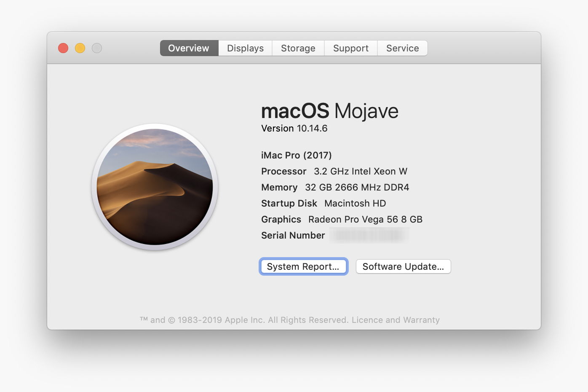This screenshot has width=588, height=392.
Task: Go to the Support tab
Action: (350, 48)
